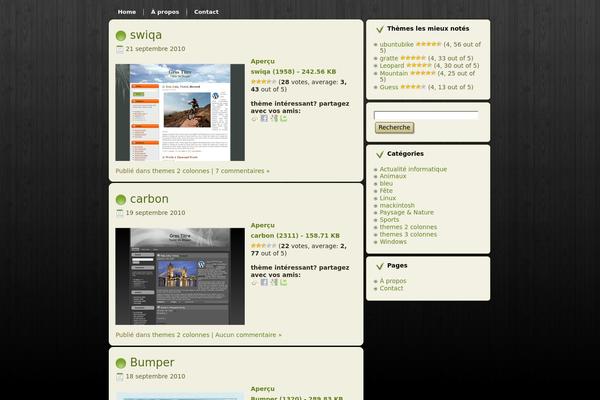Select themes 3 colonnes in Catégories
This screenshot has width=600, height=400.
tap(408, 234)
